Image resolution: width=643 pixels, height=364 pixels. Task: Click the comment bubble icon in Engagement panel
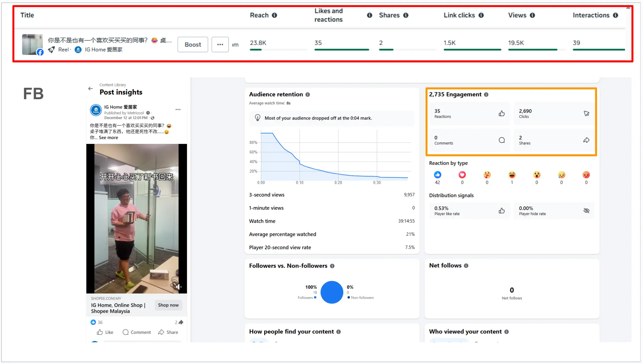[x=501, y=140]
